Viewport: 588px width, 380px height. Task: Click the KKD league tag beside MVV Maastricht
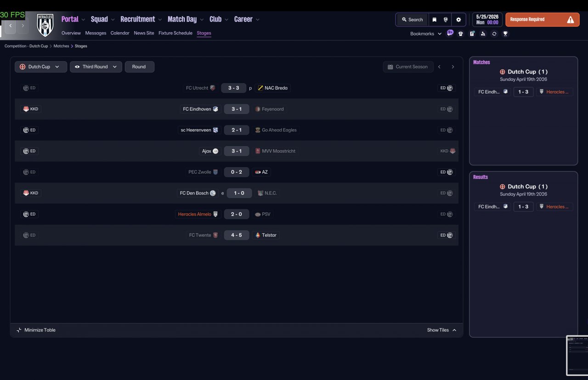tap(448, 151)
